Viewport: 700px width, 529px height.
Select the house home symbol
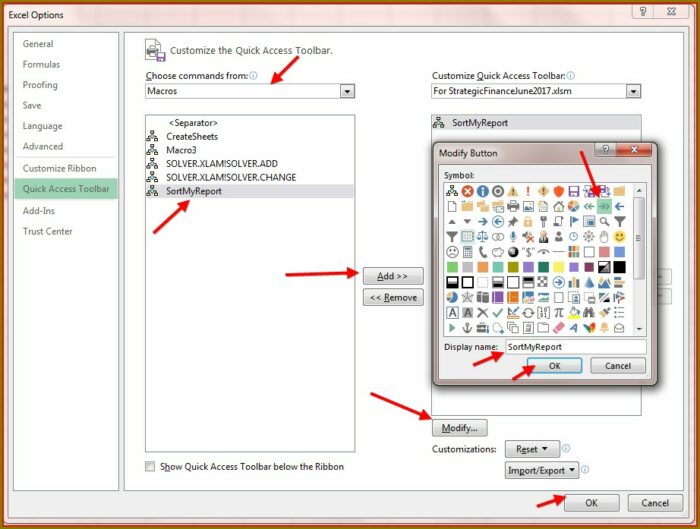[x=558, y=207]
